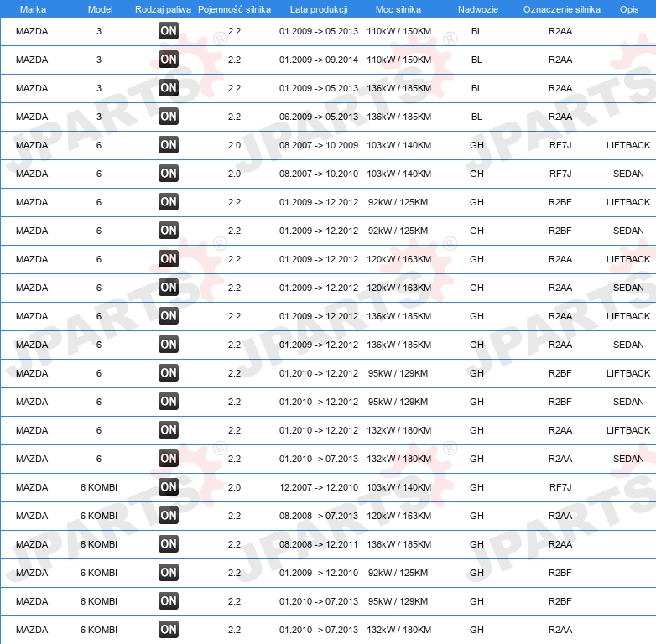The width and height of the screenshot is (656, 644).
Task: Select date range 08.2007 -> 10.2010
Action: 319,174
